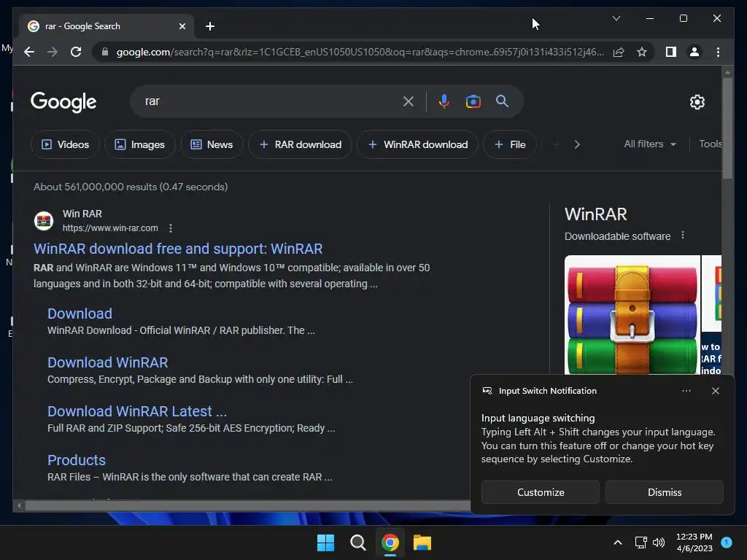The width and height of the screenshot is (747, 560).
Task: Open a new tab with the plus button
Action: pyautogui.click(x=210, y=26)
